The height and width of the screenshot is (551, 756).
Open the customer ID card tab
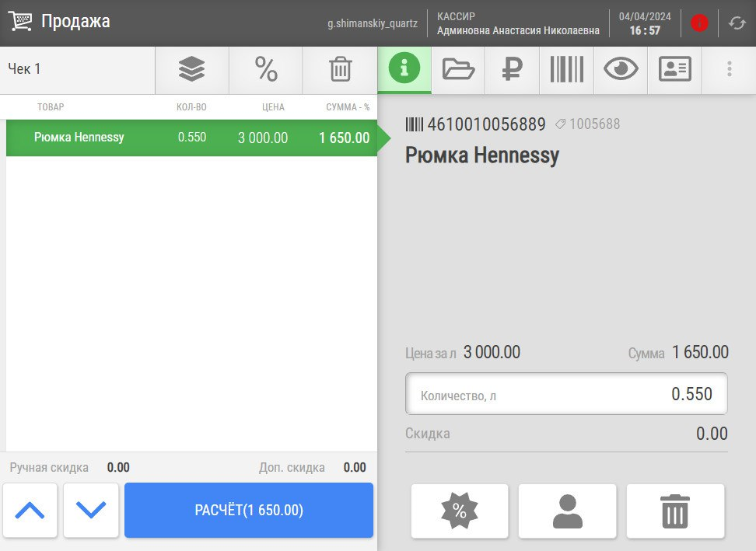675,69
